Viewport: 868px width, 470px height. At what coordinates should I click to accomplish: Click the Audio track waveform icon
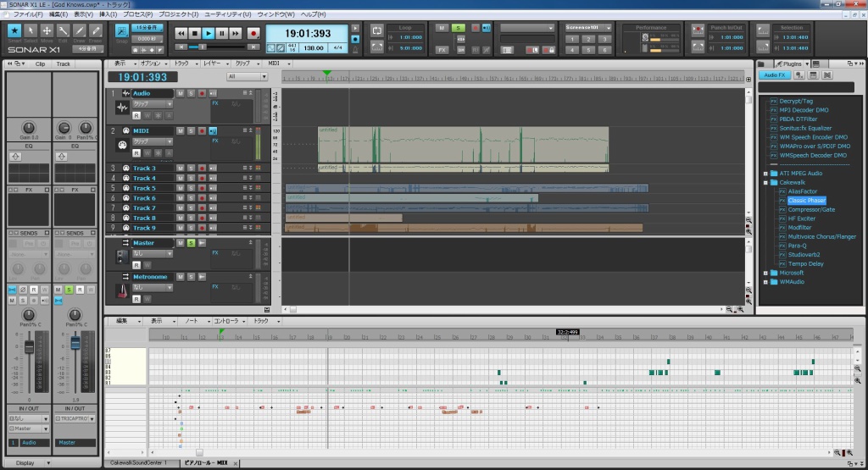122,108
